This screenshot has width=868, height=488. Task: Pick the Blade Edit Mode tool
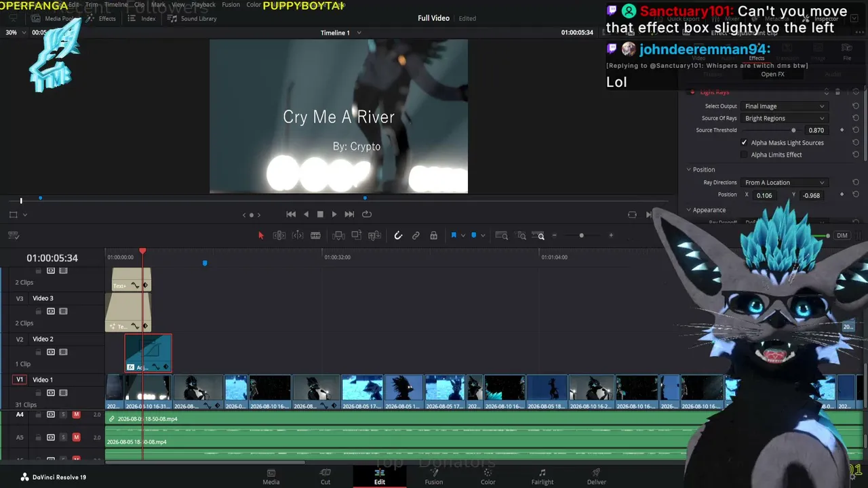(315, 235)
